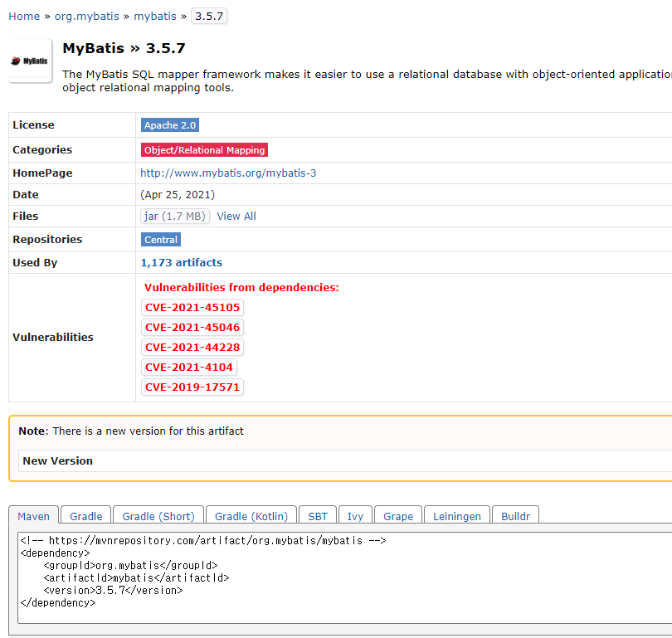
Task: Open 1,173 artifacts used-by link
Action: 182,263
